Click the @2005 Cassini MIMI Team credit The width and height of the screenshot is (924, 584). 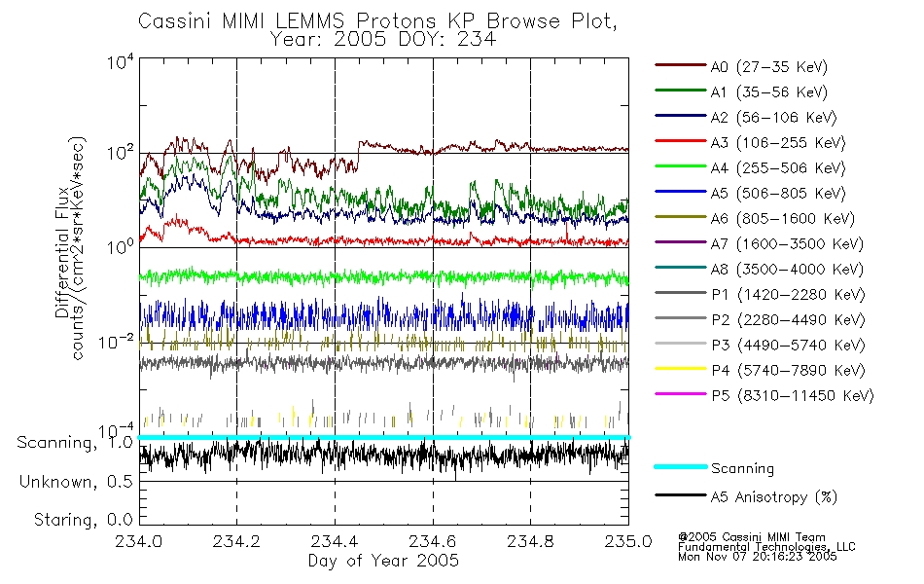751,537
